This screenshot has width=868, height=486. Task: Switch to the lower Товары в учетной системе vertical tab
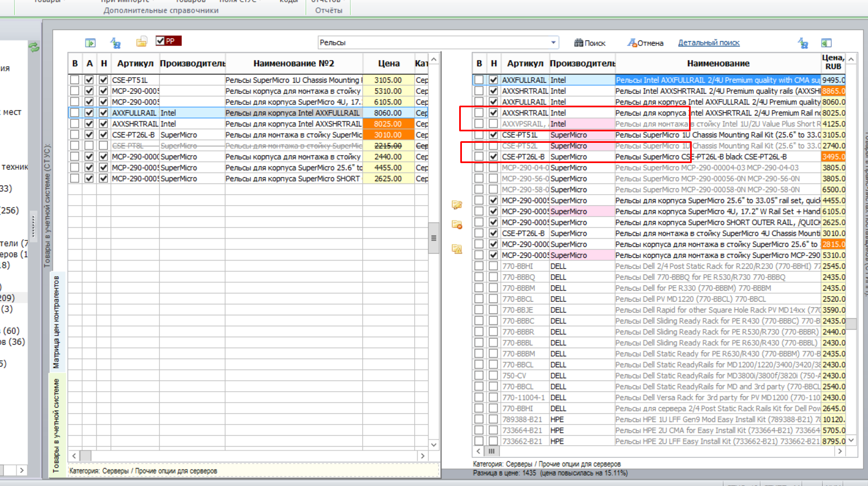[56, 425]
